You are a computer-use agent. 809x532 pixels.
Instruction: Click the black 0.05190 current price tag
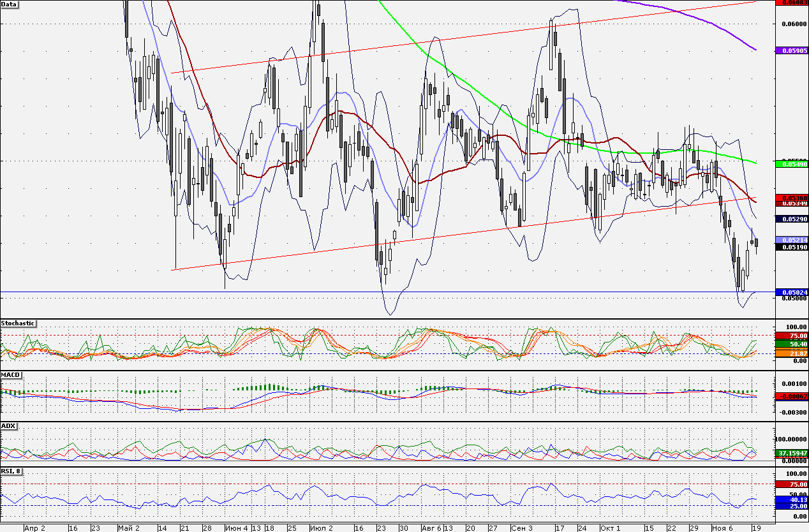[x=791, y=248]
